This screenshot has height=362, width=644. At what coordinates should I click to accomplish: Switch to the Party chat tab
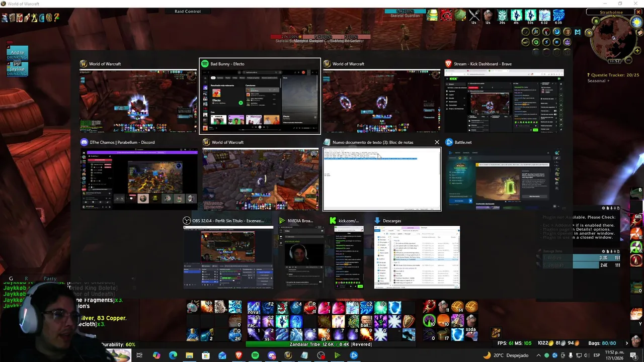point(50,279)
